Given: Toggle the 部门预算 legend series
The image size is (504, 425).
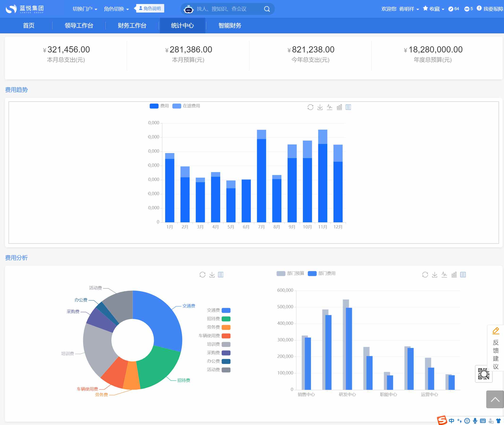Looking at the screenshot, I should point(290,274).
